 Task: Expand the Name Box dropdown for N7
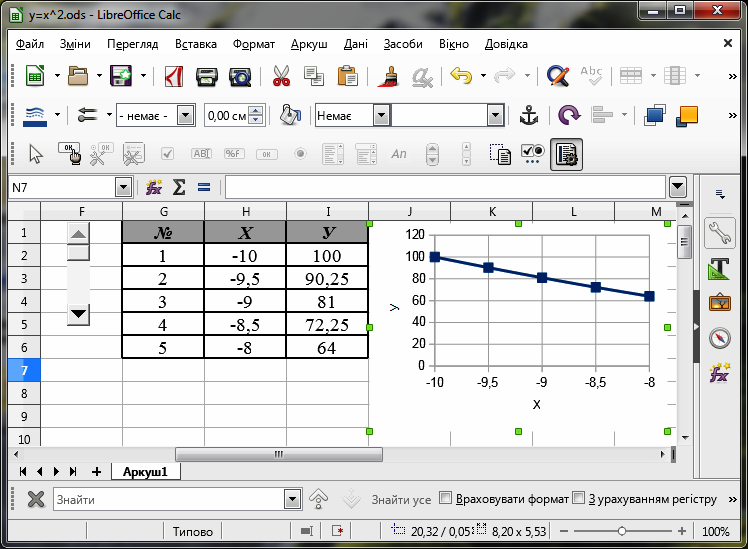click(123, 187)
